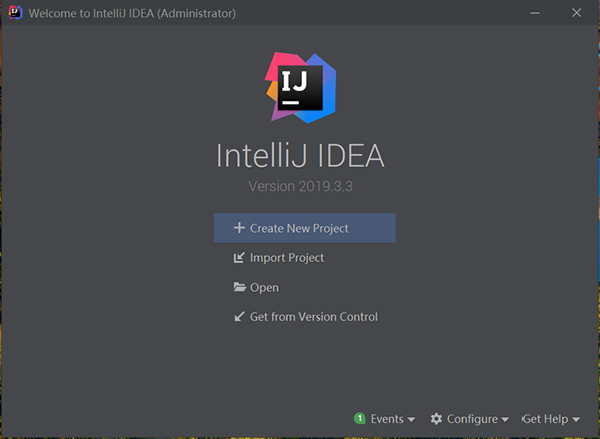Screen dimensions: 600x439
Task: Maximize the Welcome window
Action: (528, 14)
